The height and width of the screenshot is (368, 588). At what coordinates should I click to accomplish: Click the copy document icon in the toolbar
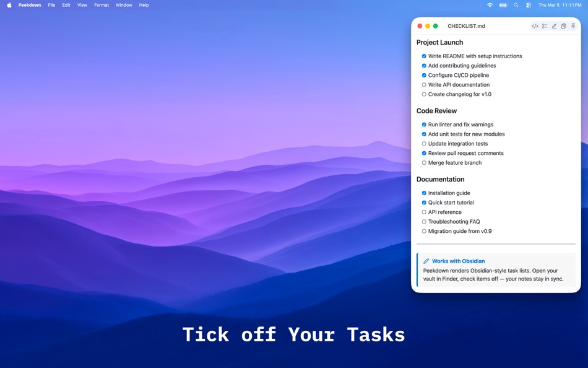pyautogui.click(x=563, y=26)
